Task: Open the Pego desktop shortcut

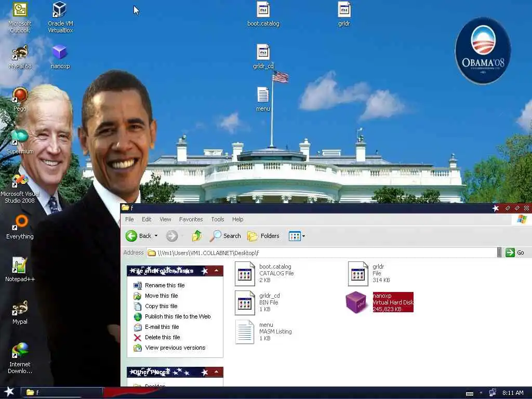Action: [x=20, y=100]
